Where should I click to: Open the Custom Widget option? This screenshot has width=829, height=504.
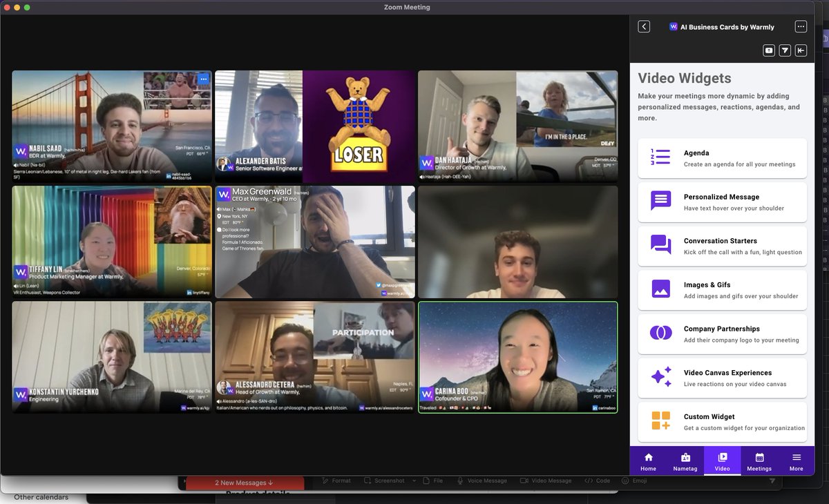click(x=722, y=422)
